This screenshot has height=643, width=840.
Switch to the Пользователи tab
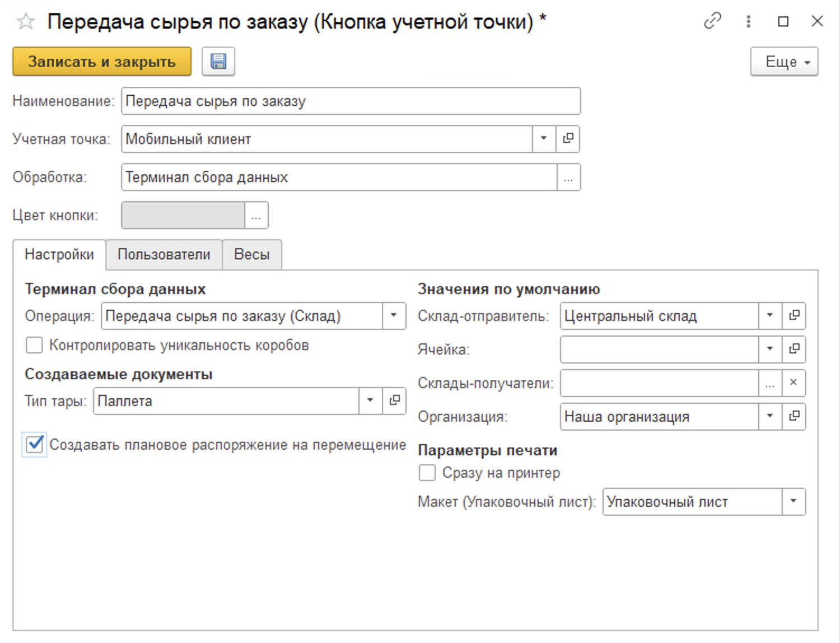[x=164, y=254]
